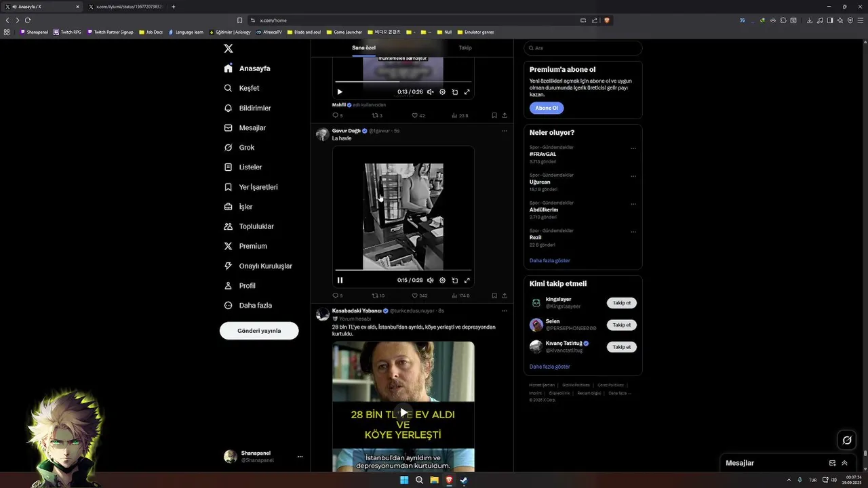Play the Mahfil video at 0:13
The image size is (868, 488).
click(x=340, y=91)
